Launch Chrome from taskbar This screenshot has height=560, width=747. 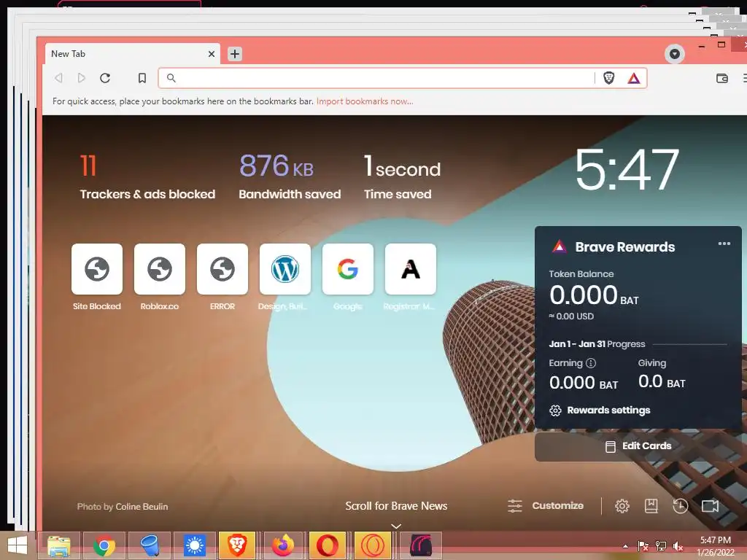pos(104,545)
